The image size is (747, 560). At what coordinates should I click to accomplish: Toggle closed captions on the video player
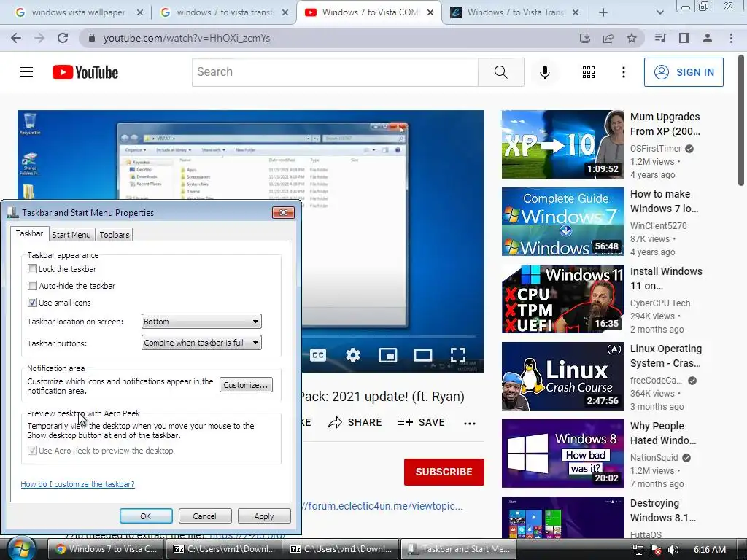click(318, 355)
